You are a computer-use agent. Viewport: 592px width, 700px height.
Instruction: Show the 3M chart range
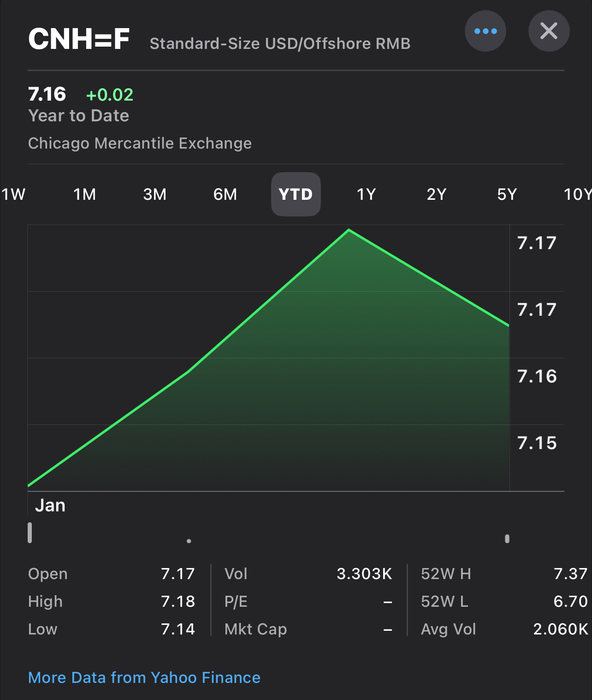point(155,194)
